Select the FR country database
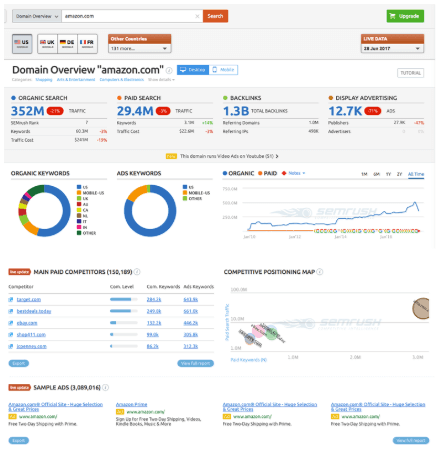Image resolution: width=447 pixels, height=453 pixels. 87,44
